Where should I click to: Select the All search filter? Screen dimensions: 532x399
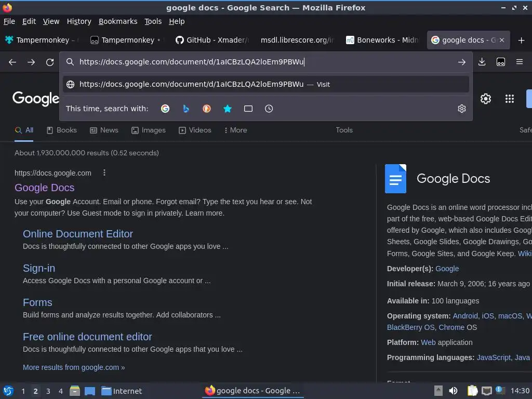click(x=24, y=130)
